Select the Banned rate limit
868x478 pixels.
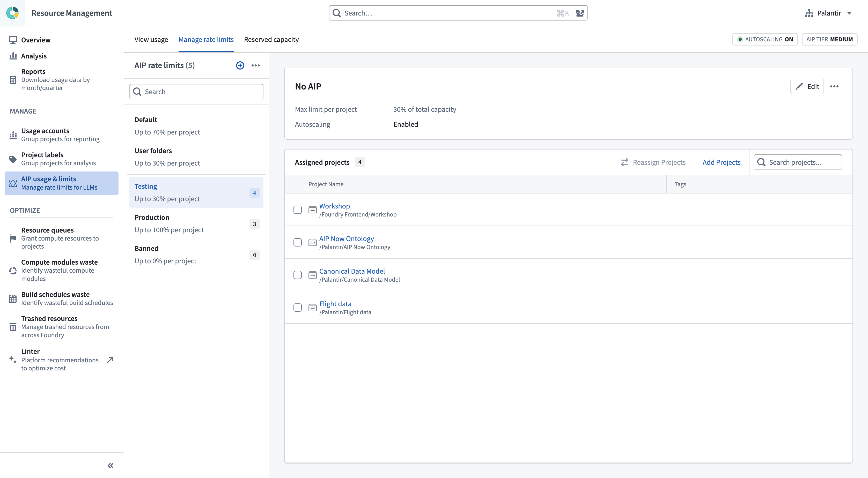click(x=196, y=255)
